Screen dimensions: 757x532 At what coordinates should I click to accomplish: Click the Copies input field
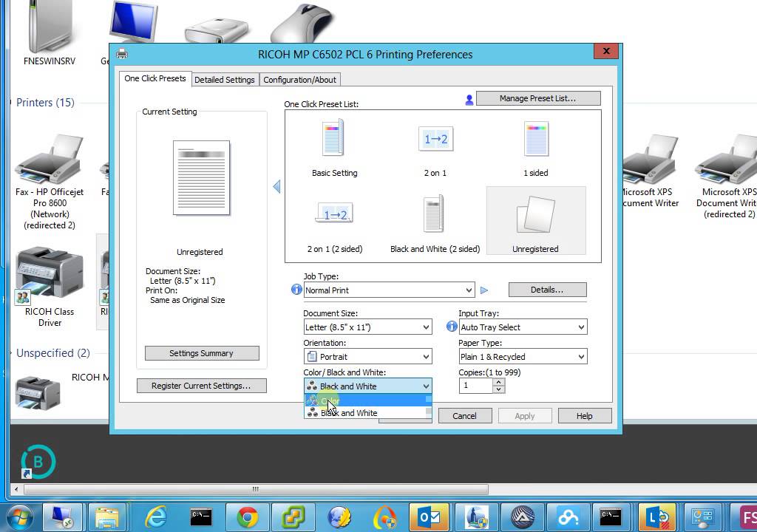point(476,386)
